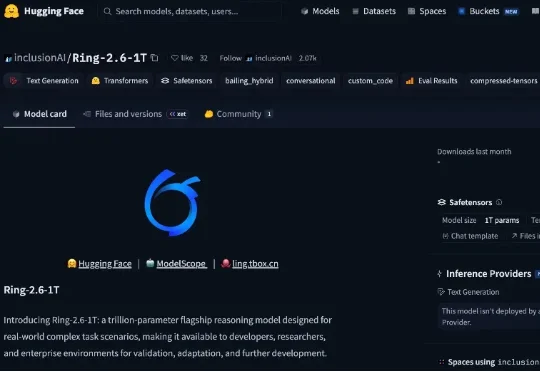View the 32 likes count
540x372 pixels.
pyautogui.click(x=204, y=58)
